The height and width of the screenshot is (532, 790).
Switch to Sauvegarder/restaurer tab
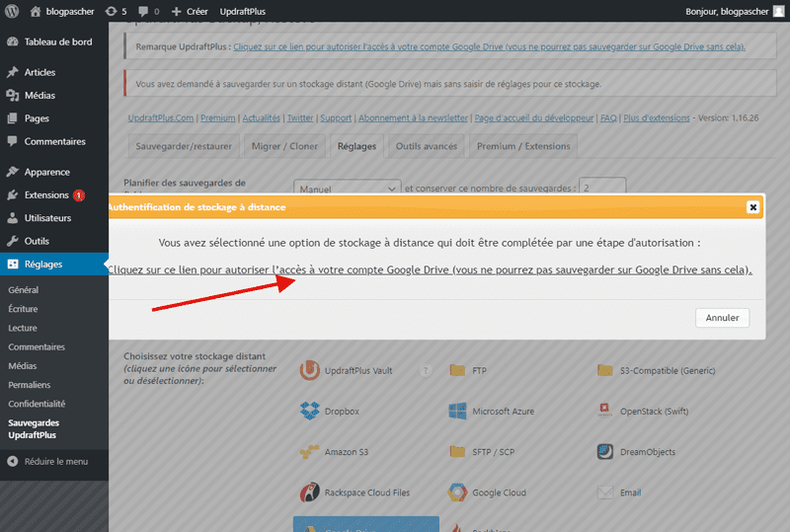[x=184, y=146]
